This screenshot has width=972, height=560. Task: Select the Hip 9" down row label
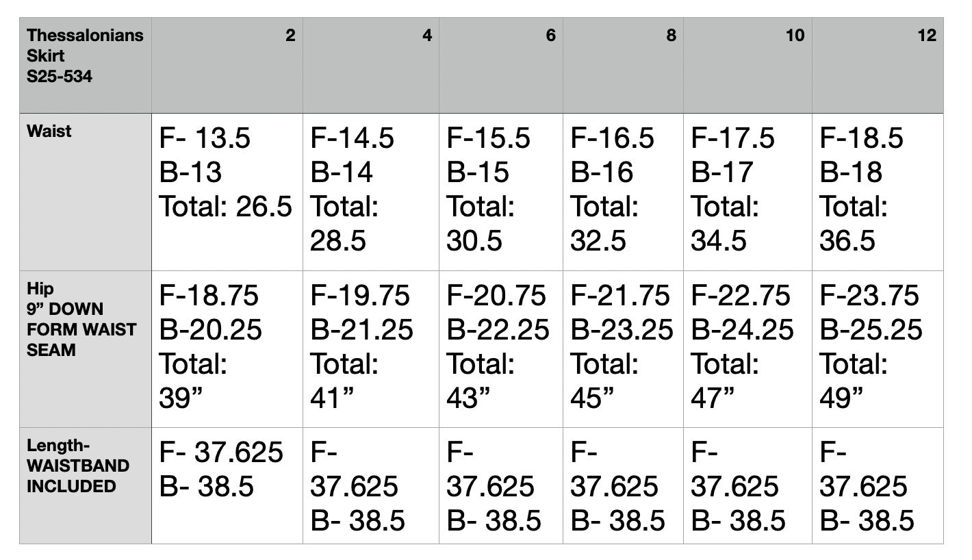point(86,349)
